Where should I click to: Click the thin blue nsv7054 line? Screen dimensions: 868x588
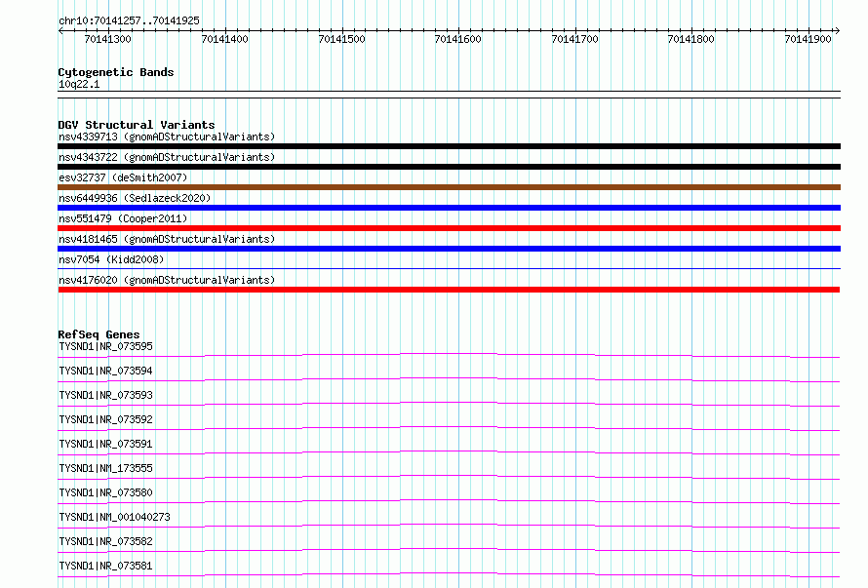point(449,269)
